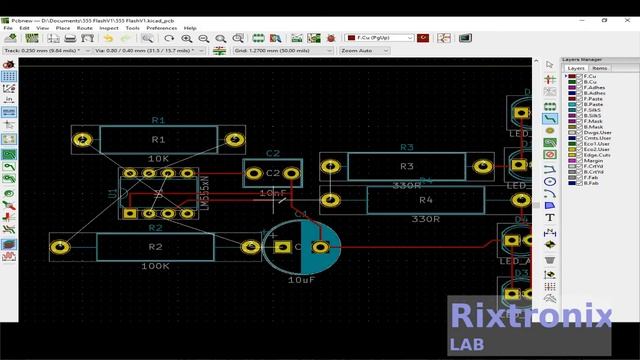
Task: Open the F.Cu active layer dropdown
Action: [379, 38]
